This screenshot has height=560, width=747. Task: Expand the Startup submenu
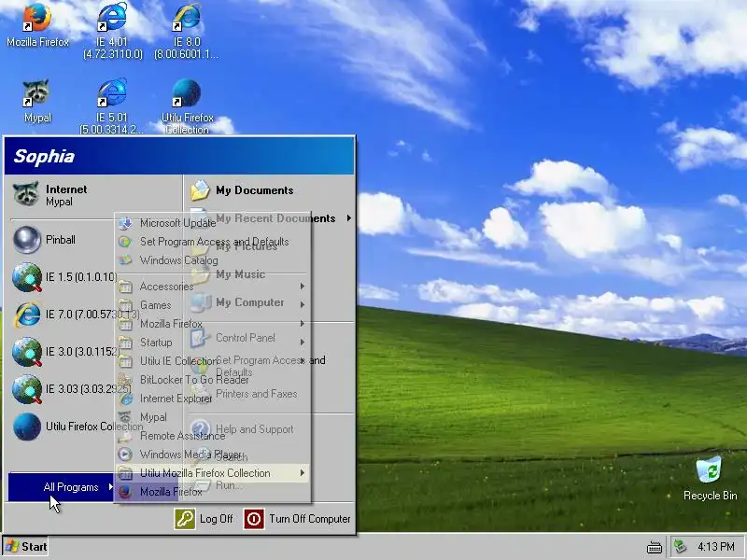212,343
